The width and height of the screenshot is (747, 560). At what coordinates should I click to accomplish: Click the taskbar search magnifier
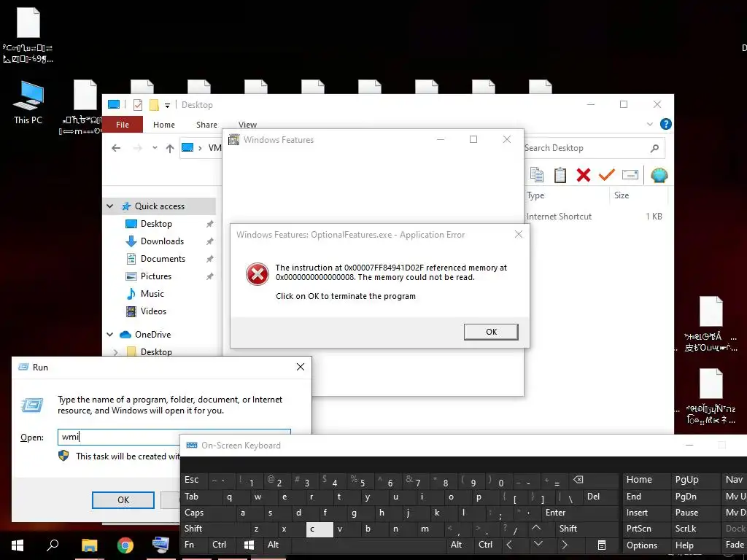coord(53,545)
